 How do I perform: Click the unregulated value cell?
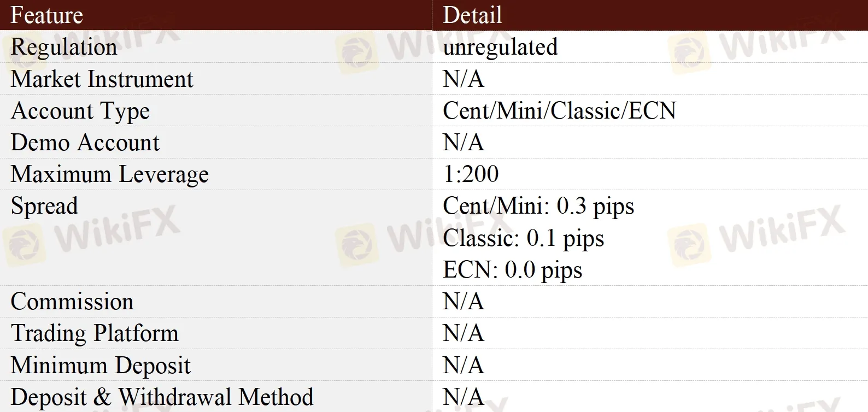click(x=500, y=48)
